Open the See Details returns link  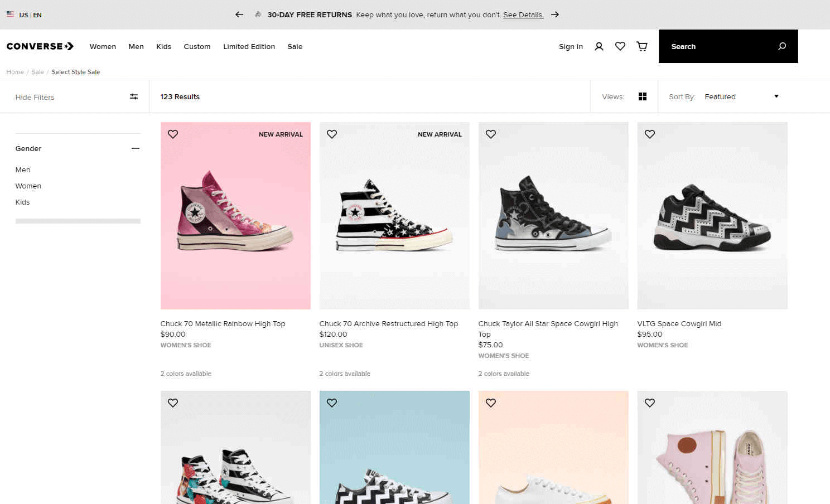523,15
